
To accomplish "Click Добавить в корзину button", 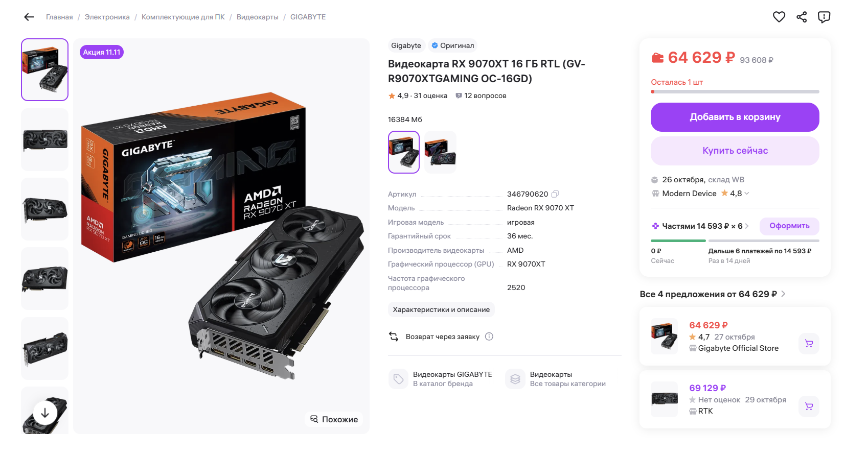I will tap(735, 117).
